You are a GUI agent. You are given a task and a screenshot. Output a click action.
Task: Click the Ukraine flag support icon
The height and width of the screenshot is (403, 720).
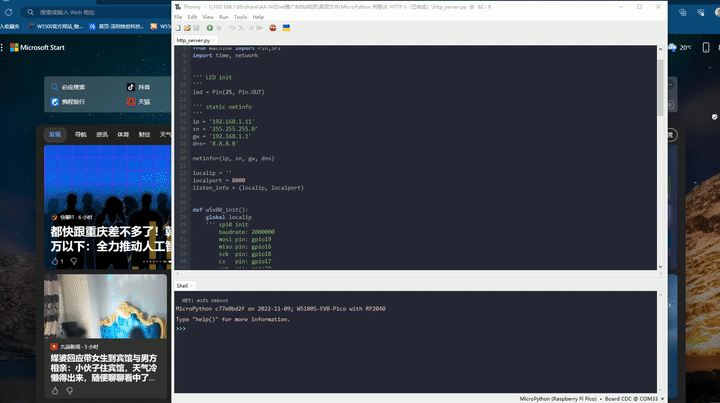click(287, 28)
